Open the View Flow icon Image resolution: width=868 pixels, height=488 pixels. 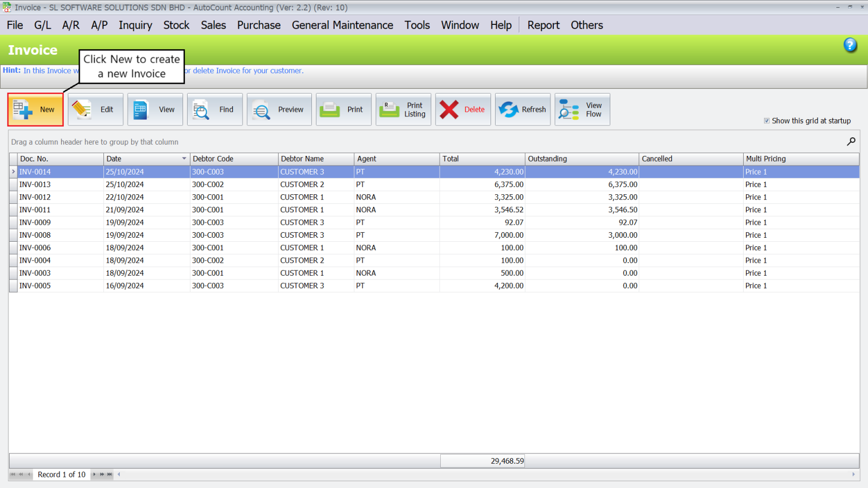568,109
